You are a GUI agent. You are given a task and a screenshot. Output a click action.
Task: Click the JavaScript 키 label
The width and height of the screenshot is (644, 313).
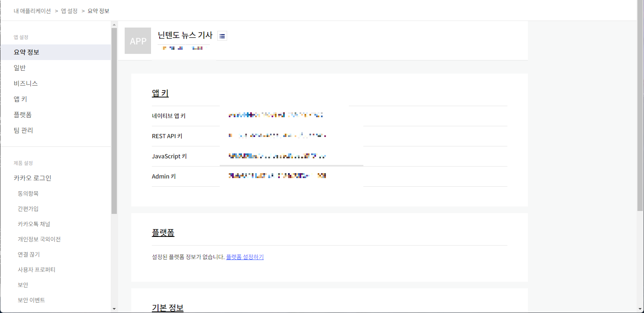[169, 156]
